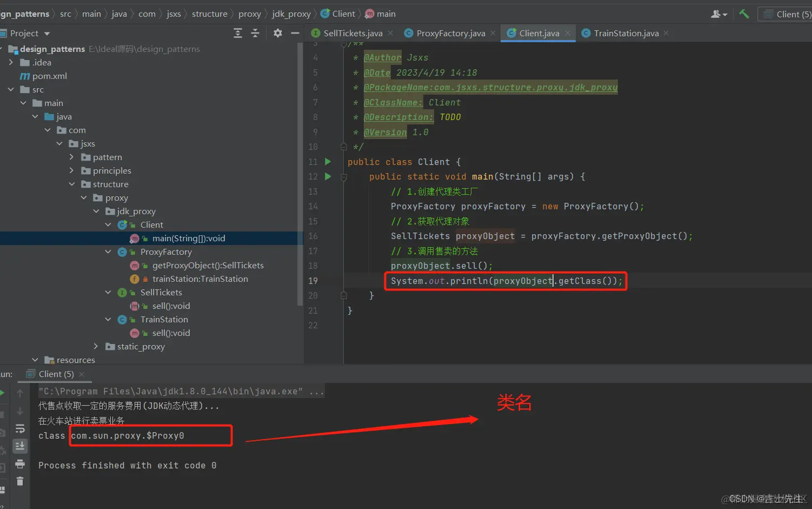
Task: Click the Project panel vertical scrollbar
Action: (300, 173)
